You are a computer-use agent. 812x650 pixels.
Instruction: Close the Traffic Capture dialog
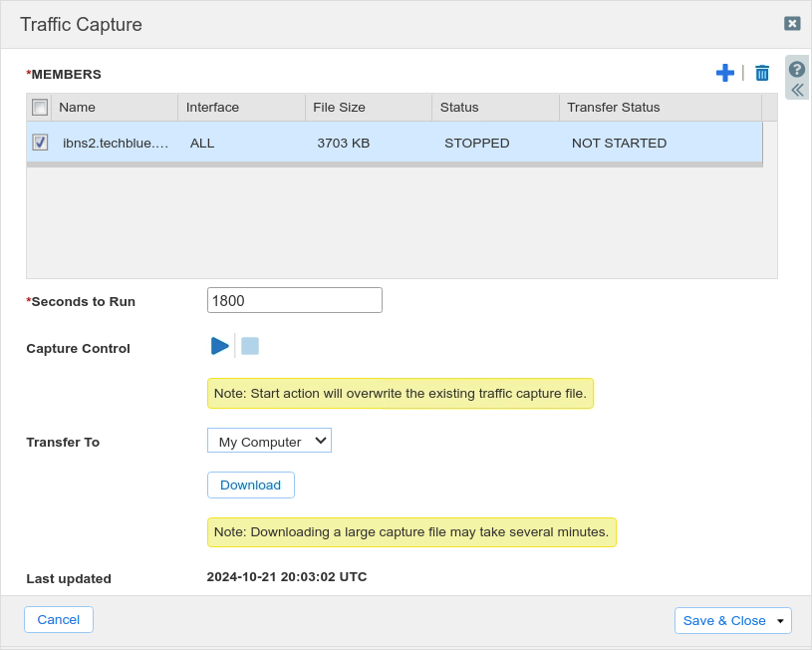point(792,24)
